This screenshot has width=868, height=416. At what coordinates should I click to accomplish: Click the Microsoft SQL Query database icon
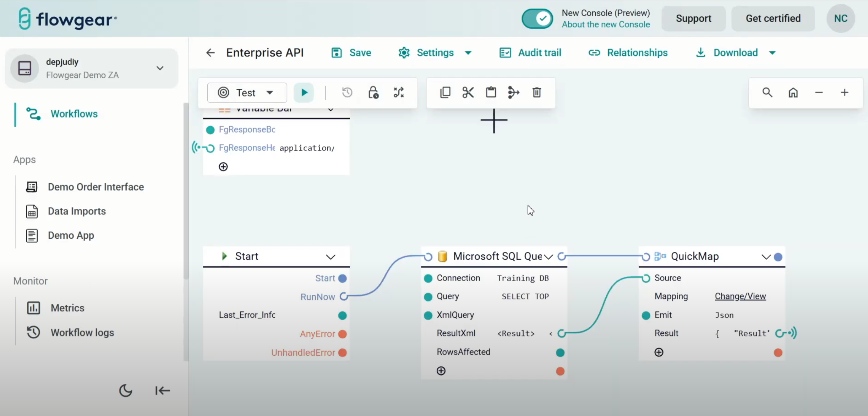[x=442, y=256]
